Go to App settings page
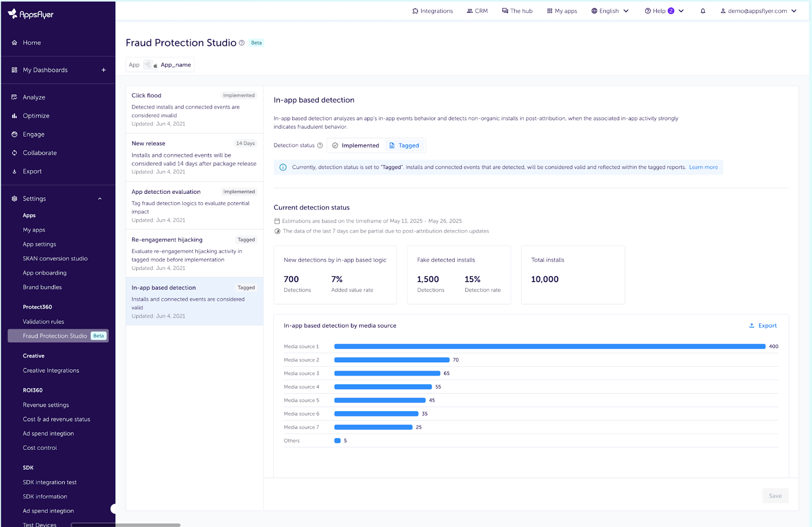Screen dimensions: 812x527 coord(39,244)
